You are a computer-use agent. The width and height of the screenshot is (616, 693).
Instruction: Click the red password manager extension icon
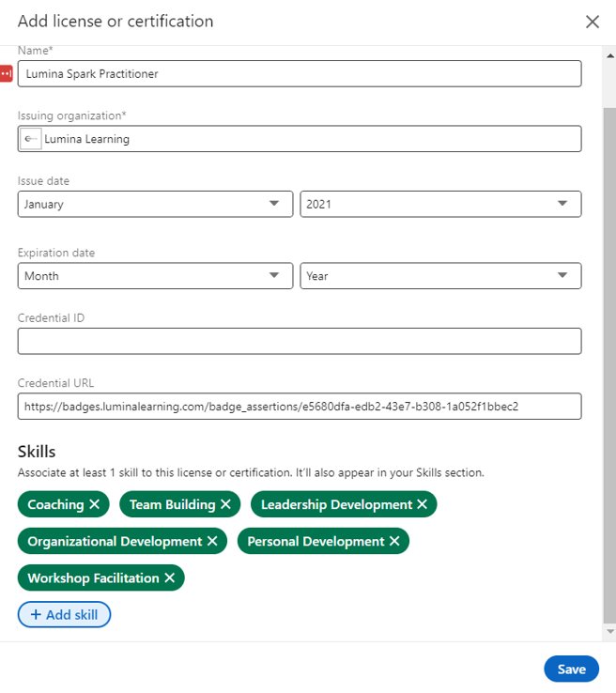[x=6, y=73]
